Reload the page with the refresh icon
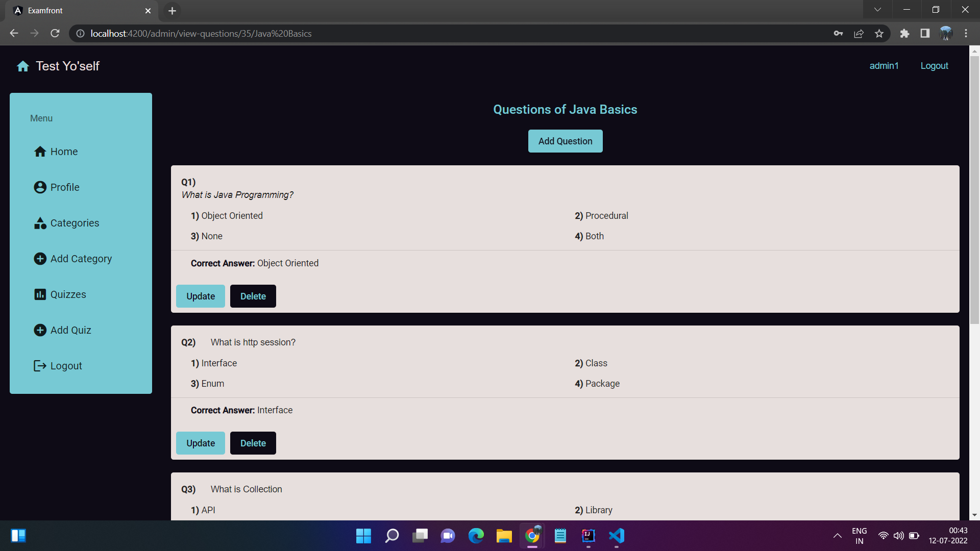This screenshot has width=980, height=551. click(55, 33)
